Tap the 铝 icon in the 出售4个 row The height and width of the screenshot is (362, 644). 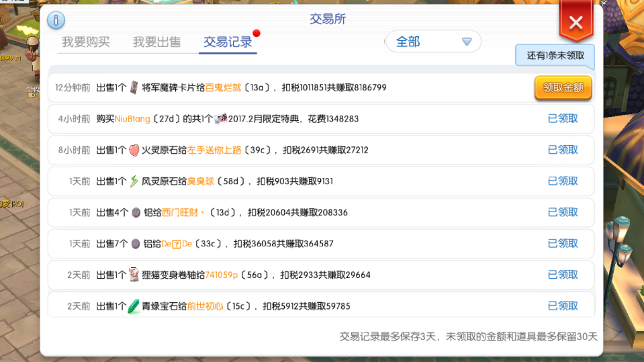[x=136, y=212]
